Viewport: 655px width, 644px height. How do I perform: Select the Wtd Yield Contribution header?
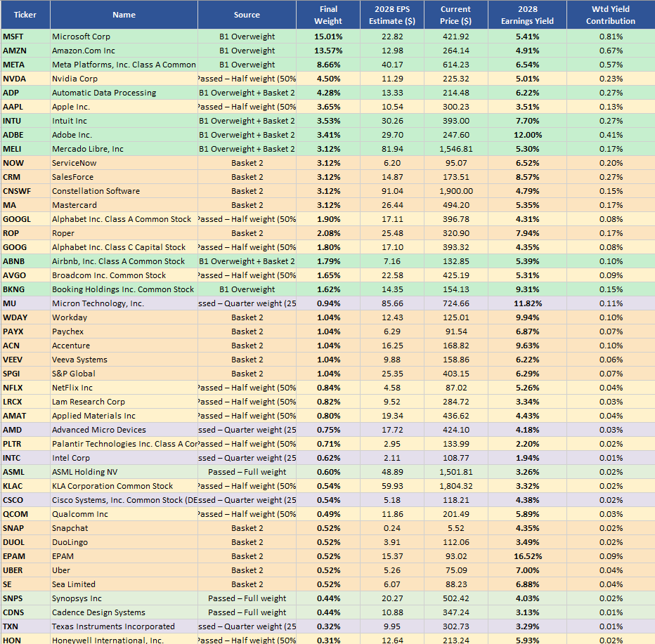pyautogui.click(x=611, y=15)
